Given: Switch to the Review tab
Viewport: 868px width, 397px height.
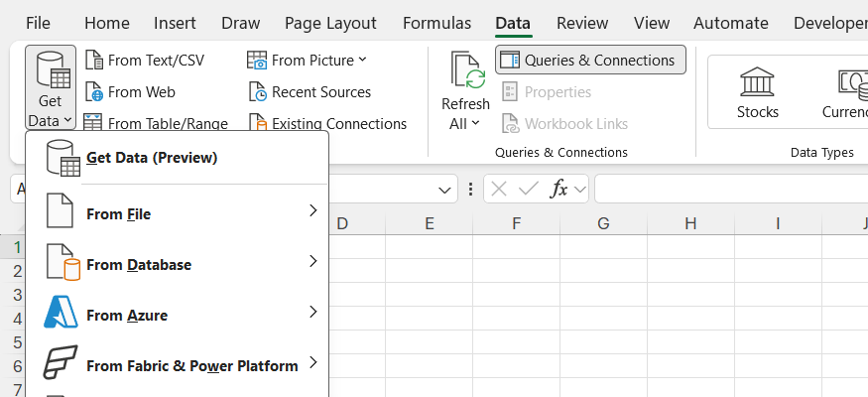Looking at the screenshot, I should (x=581, y=23).
